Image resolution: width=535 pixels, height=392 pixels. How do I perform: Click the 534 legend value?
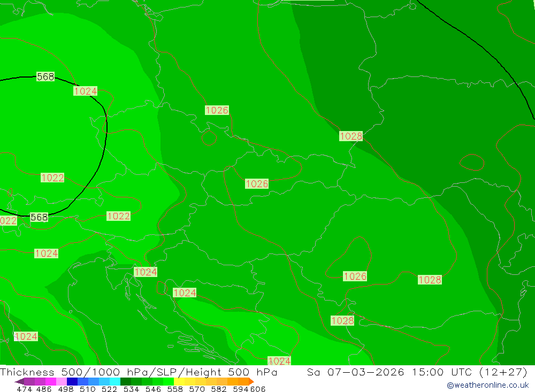pos(132,389)
